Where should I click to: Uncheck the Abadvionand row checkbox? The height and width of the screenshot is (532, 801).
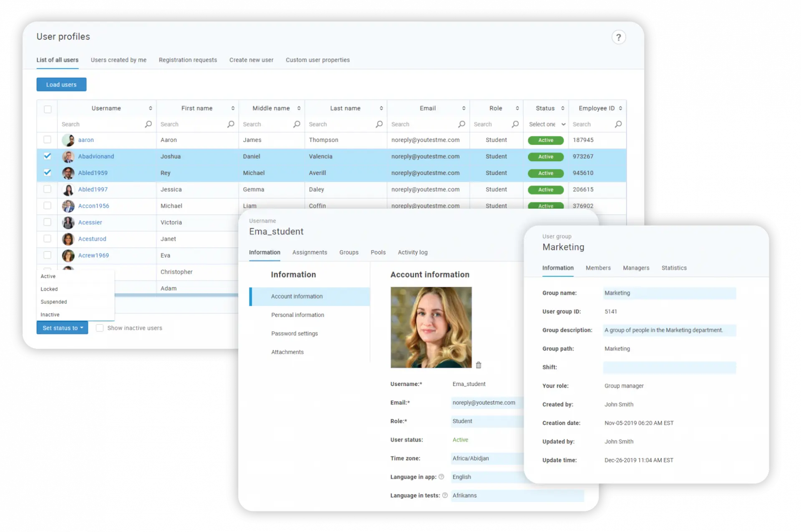[x=48, y=156]
